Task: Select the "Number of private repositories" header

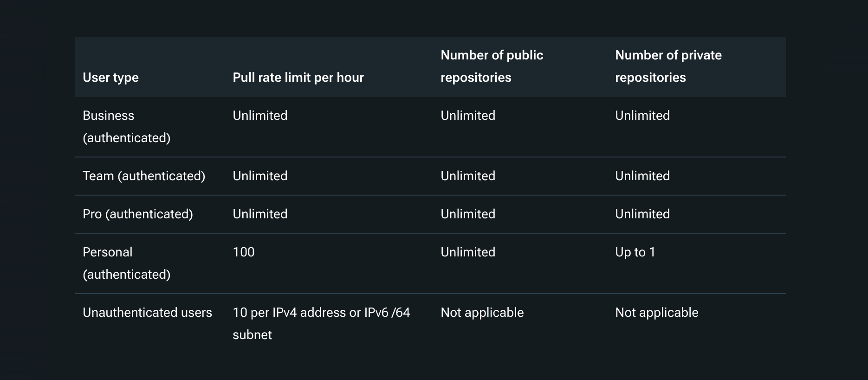Action: [668, 66]
